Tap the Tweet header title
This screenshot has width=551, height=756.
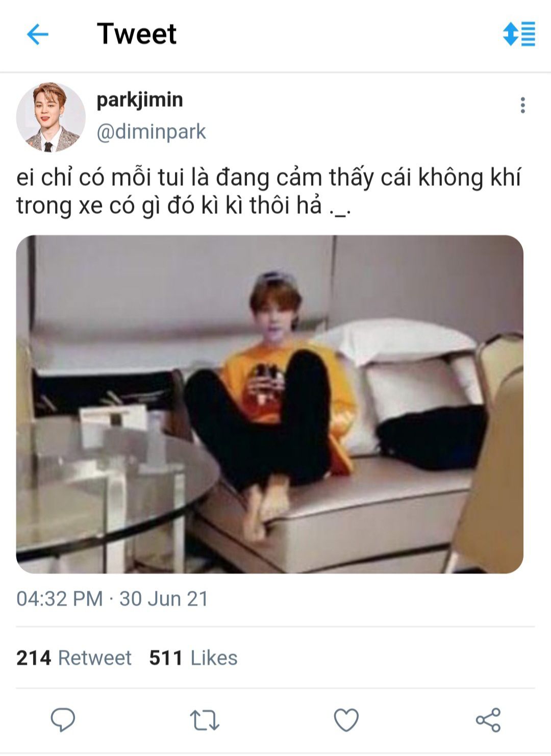click(x=137, y=34)
